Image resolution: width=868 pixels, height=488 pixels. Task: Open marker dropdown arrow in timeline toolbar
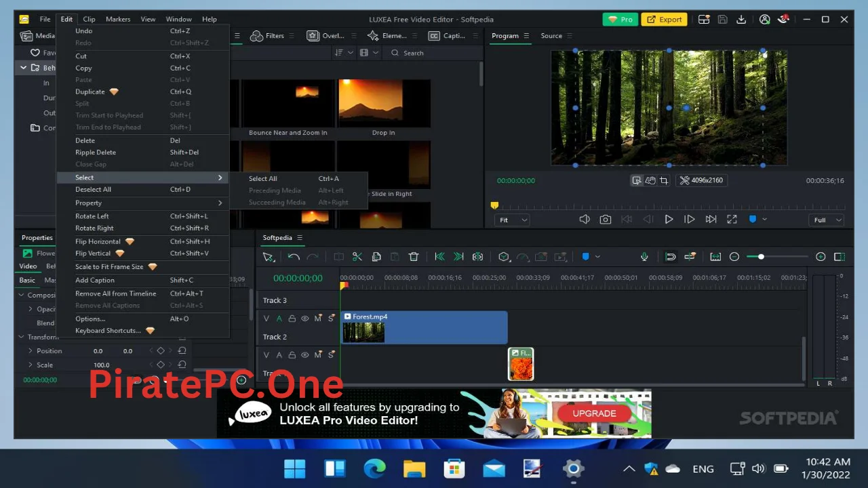coord(597,257)
